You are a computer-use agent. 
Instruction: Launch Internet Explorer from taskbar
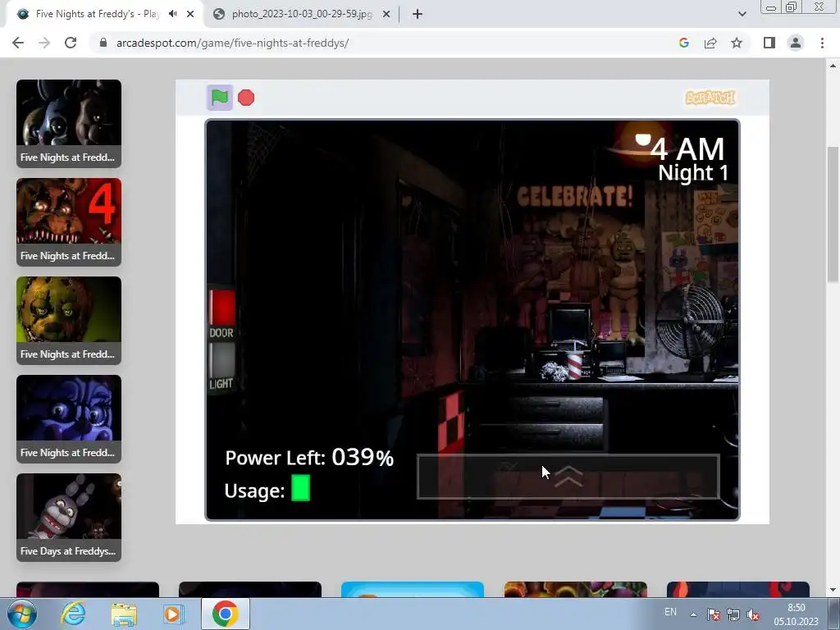click(73, 614)
